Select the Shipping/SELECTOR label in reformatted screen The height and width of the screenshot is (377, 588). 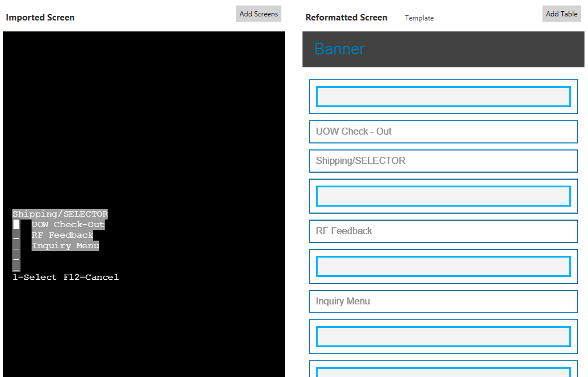pos(443,161)
